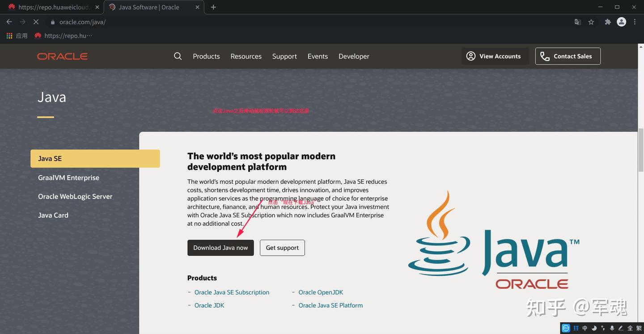
Task: Maximize the Chrome window
Action: 617,7
